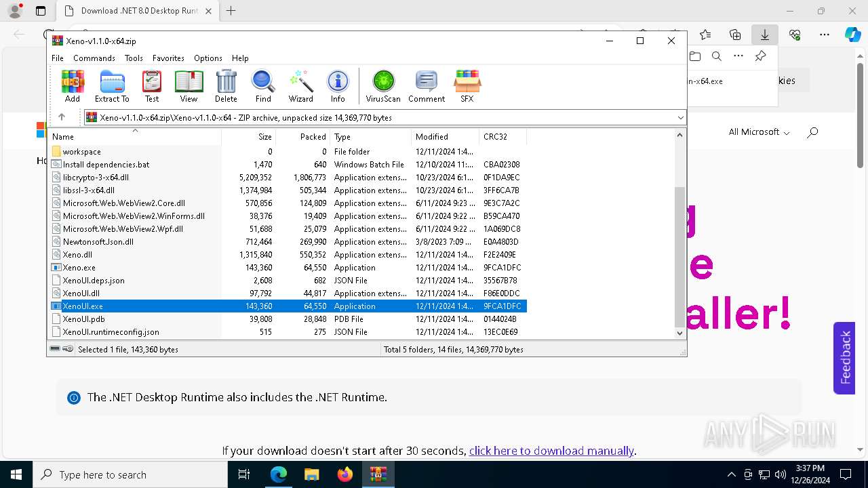The height and width of the screenshot is (488, 868).
Task: Show archive Info
Action: pyautogui.click(x=338, y=86)
